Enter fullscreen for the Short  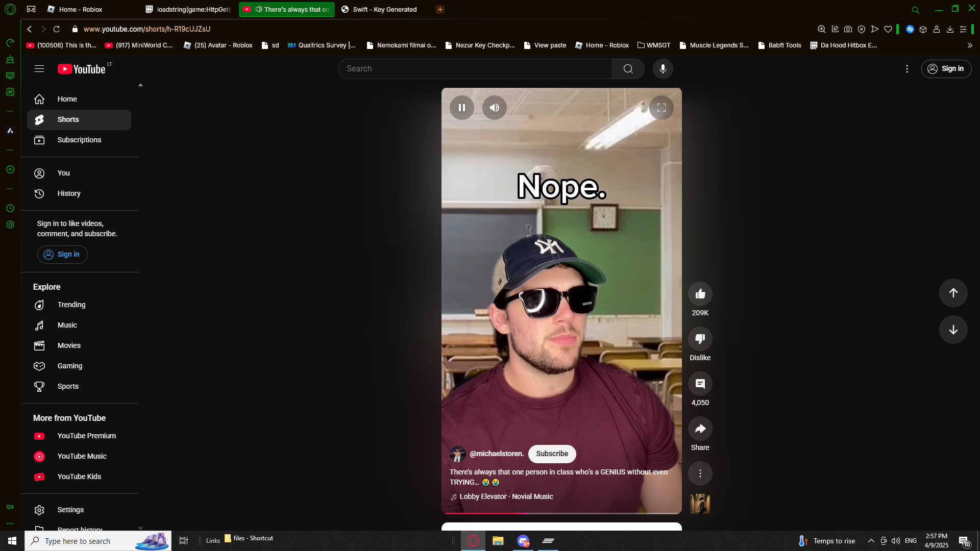click(x=661, y=108)
